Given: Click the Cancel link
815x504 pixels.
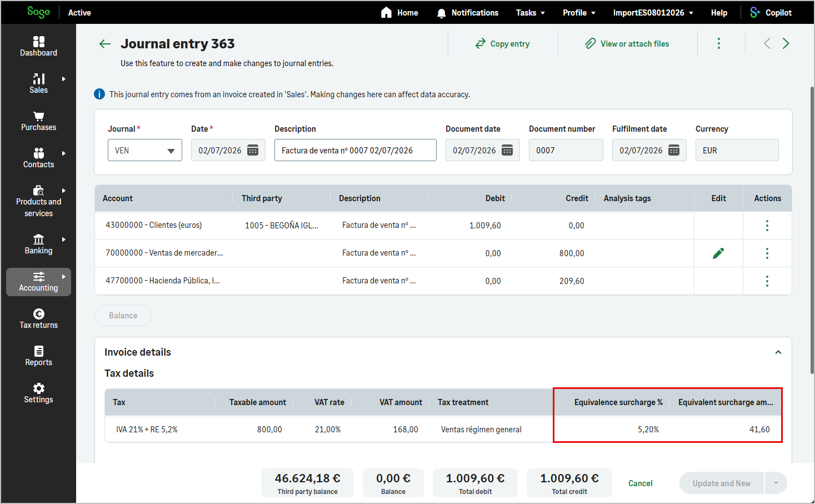Looking at the screenshot, I should tap(640, 483).
